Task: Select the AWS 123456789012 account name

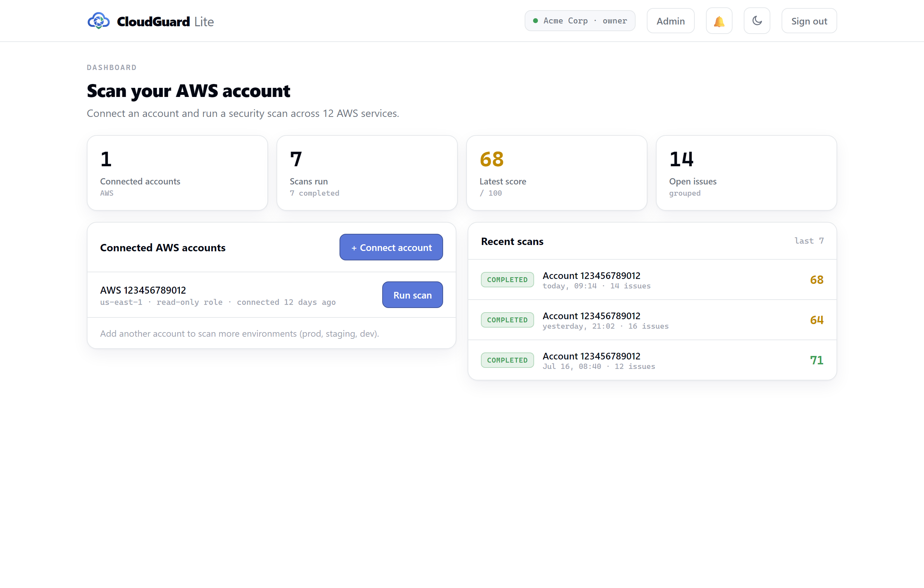Action: pyautogui.click(x=143, y=290)
